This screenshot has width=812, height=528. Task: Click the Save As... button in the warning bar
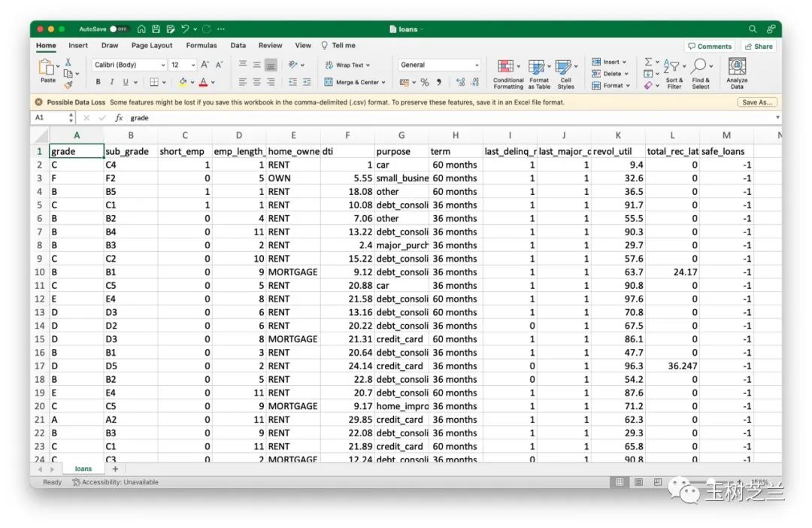(756, 102)
